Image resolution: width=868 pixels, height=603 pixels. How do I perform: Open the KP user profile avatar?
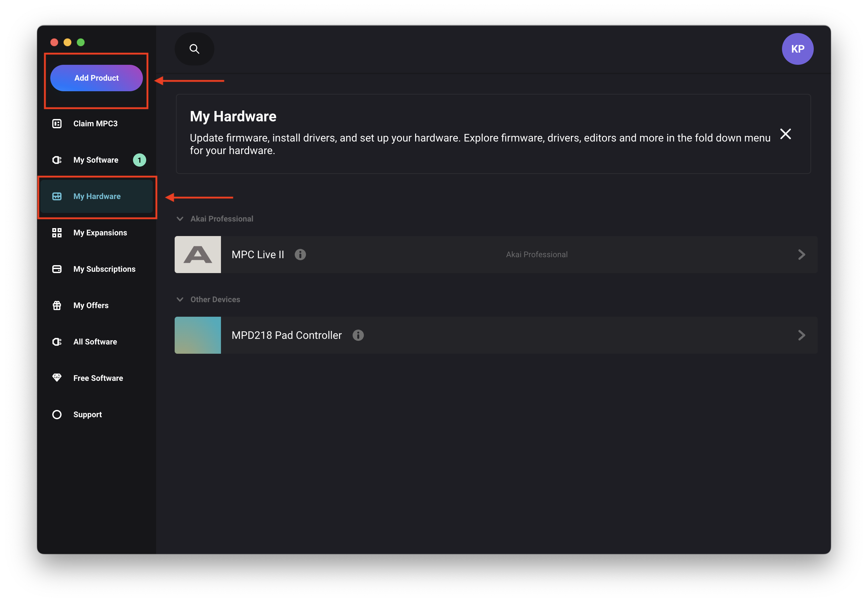coord(797,49)
